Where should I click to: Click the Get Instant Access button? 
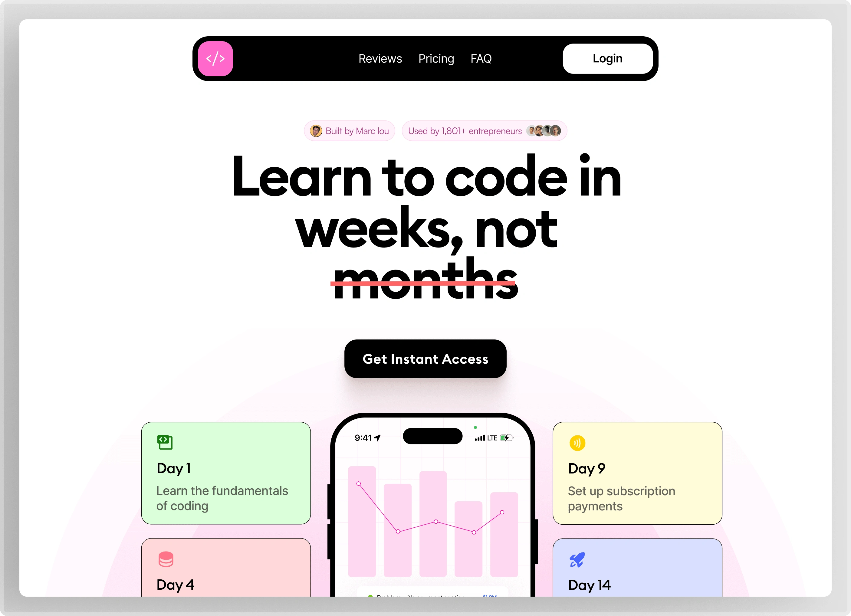(x=425, y=359)
